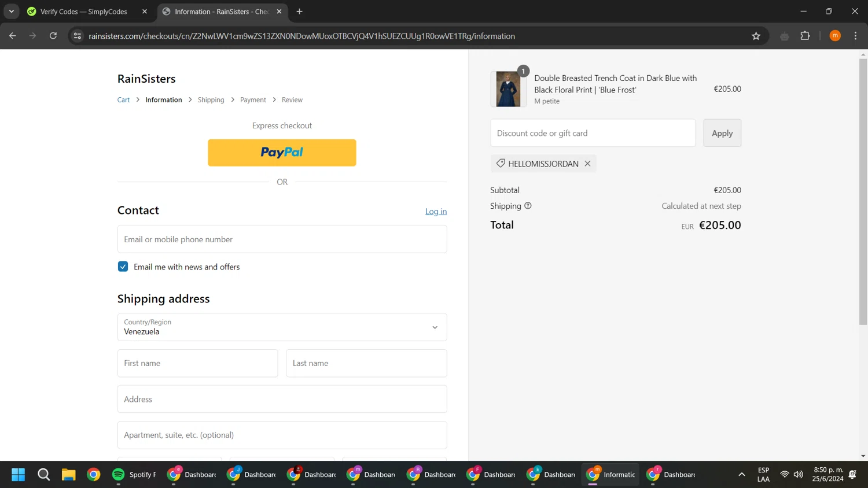This screenshot has height=488, width=868.
Task: Click the Shipping breadcrumb step
Action: click(x=211, y=100)
